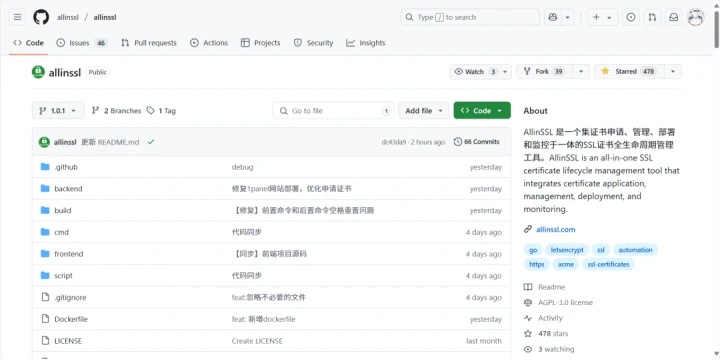720x360 pixels.
Task: Switch to the Insights tab
Action: (x=366, y=43)
